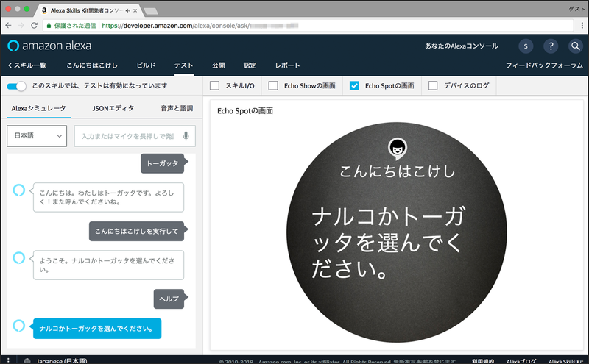The image size is (589, 364).
Task: Open the Alexaブログ footer link
Action: tap(521, 361)
